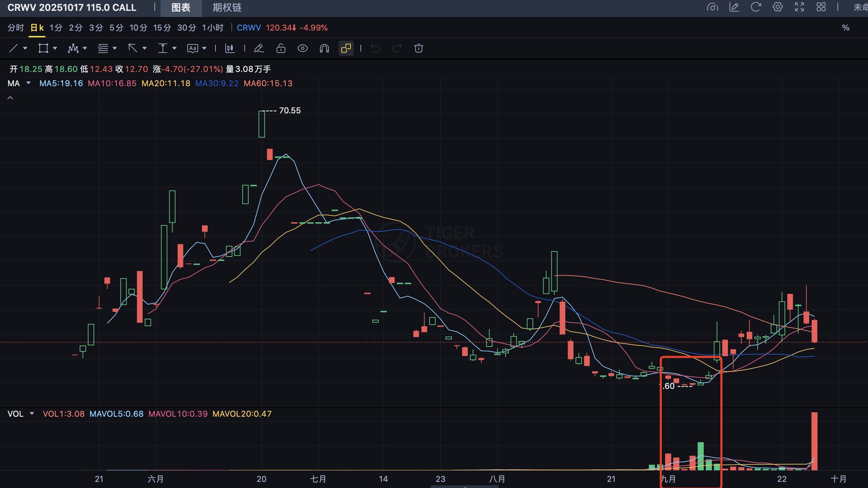Collapse the chart panel with the caret arrow
This screenshot has height=488, width=868.
coord(10,98)
